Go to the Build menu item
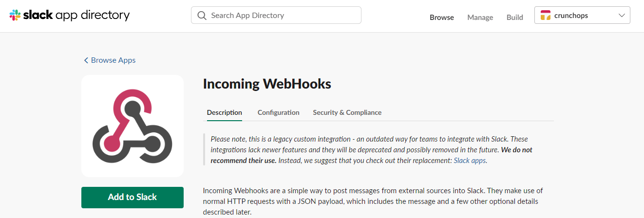The image size is (644, 218). pos(514,17)
